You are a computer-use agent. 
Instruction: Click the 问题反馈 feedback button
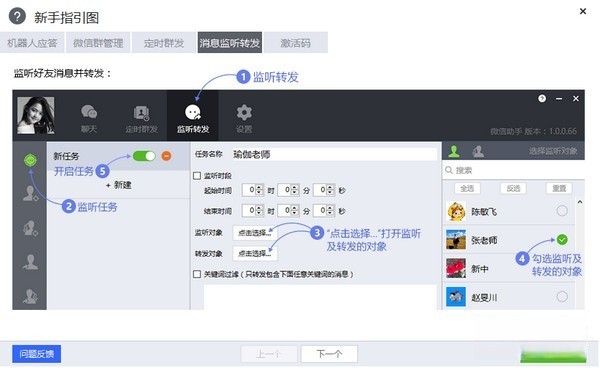click(37, 354)
